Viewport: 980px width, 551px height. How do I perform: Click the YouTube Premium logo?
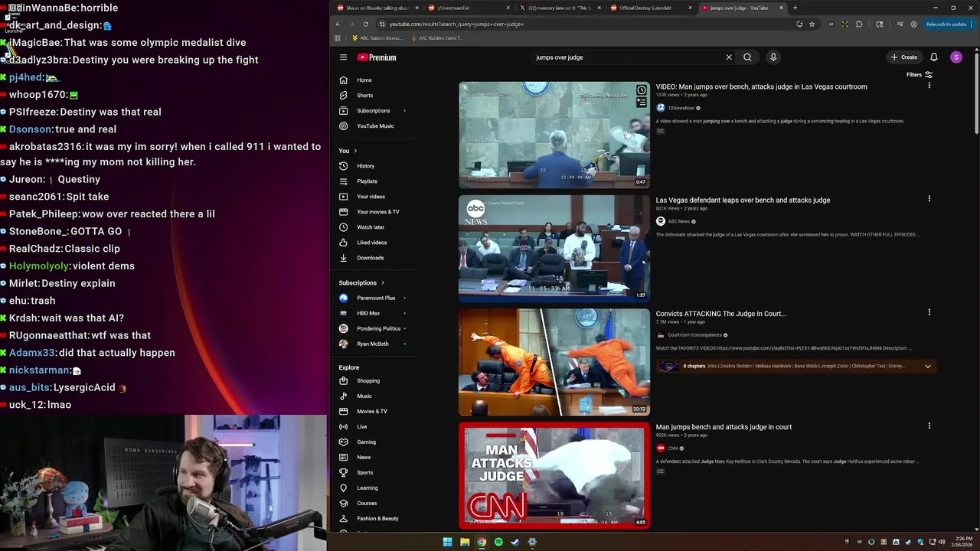tap(377, 57)
